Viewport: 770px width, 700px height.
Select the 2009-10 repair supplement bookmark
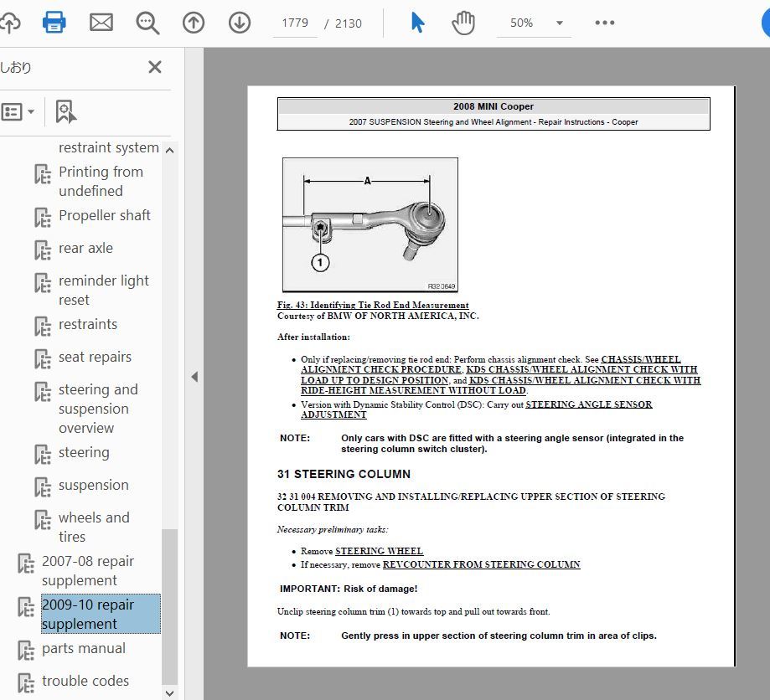click(101, 614)
